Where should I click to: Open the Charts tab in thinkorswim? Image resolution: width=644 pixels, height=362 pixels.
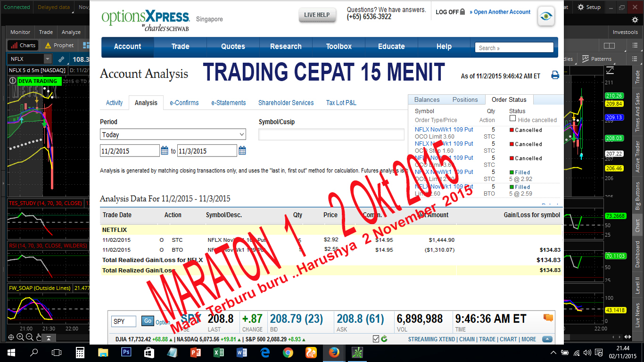coord(23,45)
